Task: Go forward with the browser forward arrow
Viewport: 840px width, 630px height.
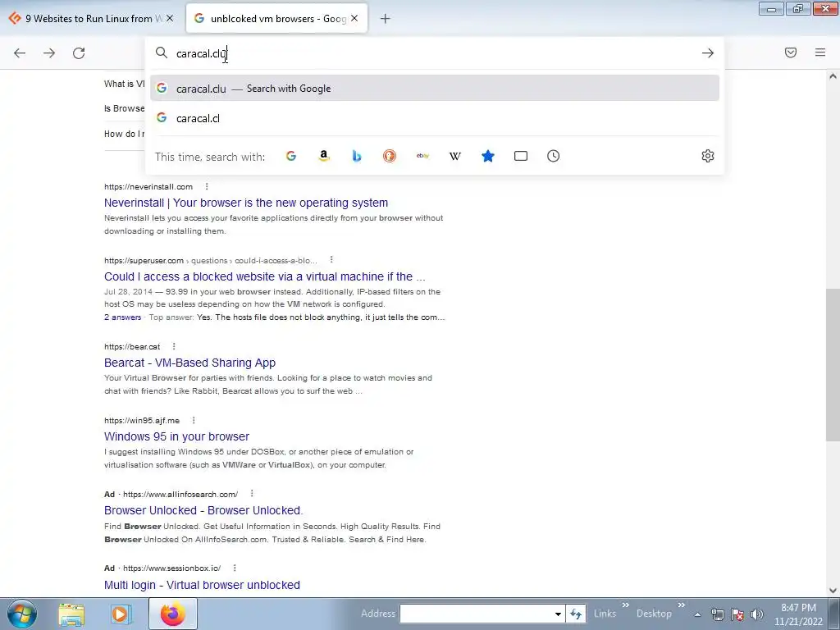Action: (x=49, y=53)
